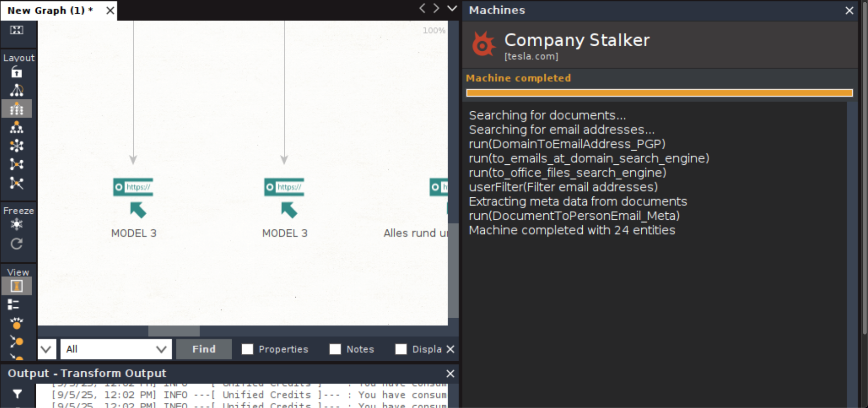The image size is (868, 408).
Task: Click the refresh layout icon
Action: (x=17, y=244)
